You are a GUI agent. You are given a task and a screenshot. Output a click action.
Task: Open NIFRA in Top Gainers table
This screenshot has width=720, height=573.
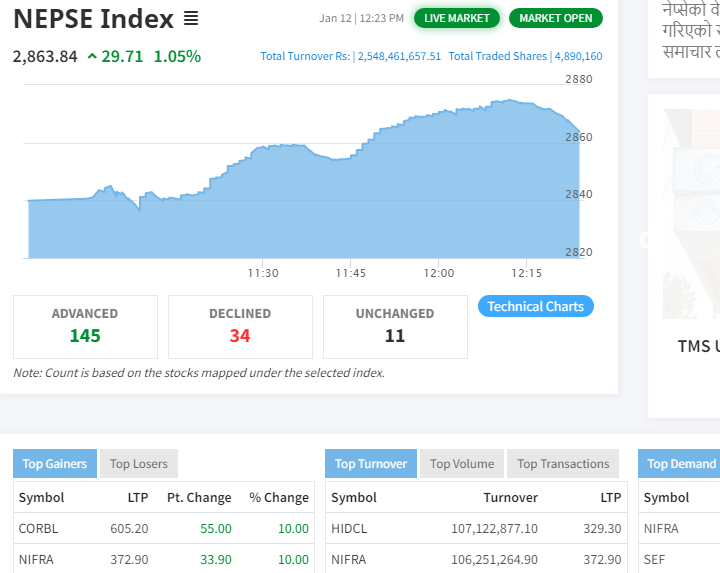36,560
